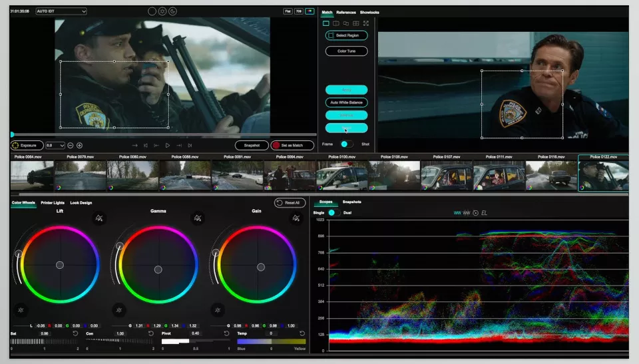Reset the Gamma wheel with its reset icon
Screen dimensions: 639x364
[119, 310]
